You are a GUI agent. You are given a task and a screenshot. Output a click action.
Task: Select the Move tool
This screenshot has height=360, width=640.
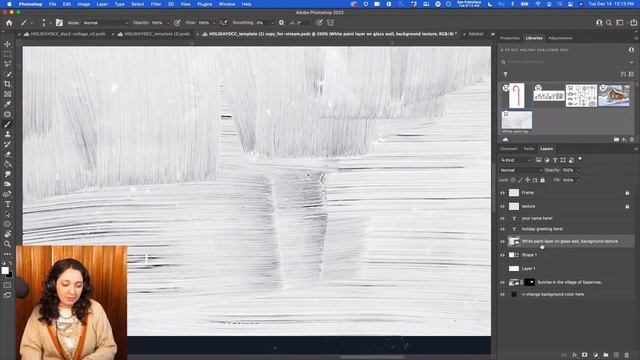[x=7, y=44]
